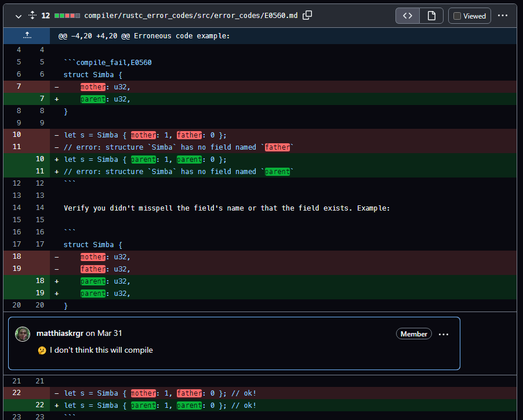
Task: Click the '```compile_fail,E0560' code line
Action: tap(107, 63)
